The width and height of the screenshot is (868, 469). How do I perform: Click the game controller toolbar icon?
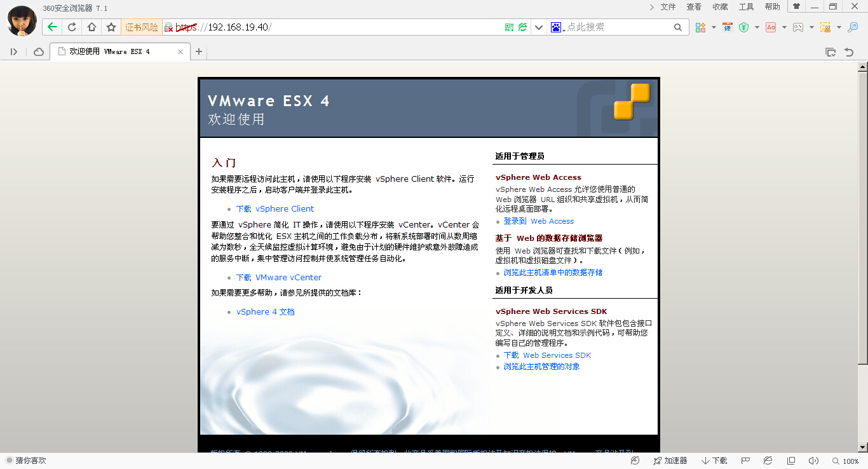tap(797, 27)
